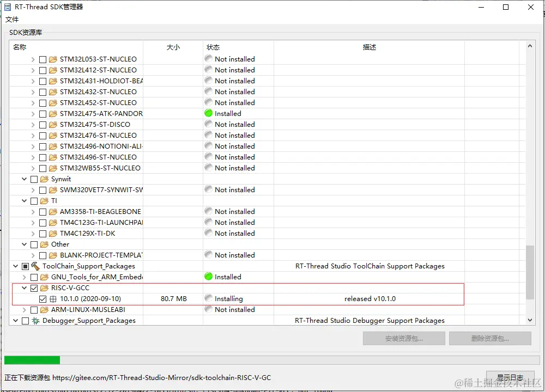
Task: Expand the ARM-LINUX-MUSLEABI node
Action: 25,310
